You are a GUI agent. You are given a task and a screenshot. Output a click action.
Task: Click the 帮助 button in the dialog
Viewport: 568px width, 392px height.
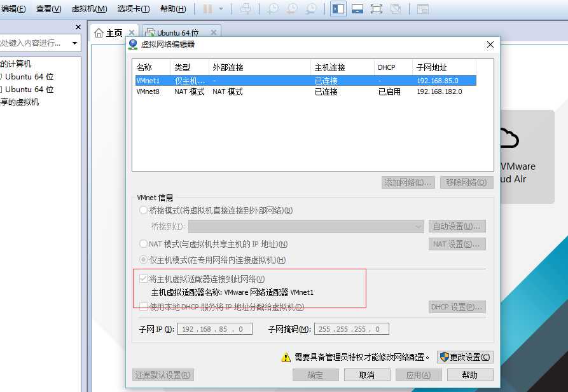(470, 375)
